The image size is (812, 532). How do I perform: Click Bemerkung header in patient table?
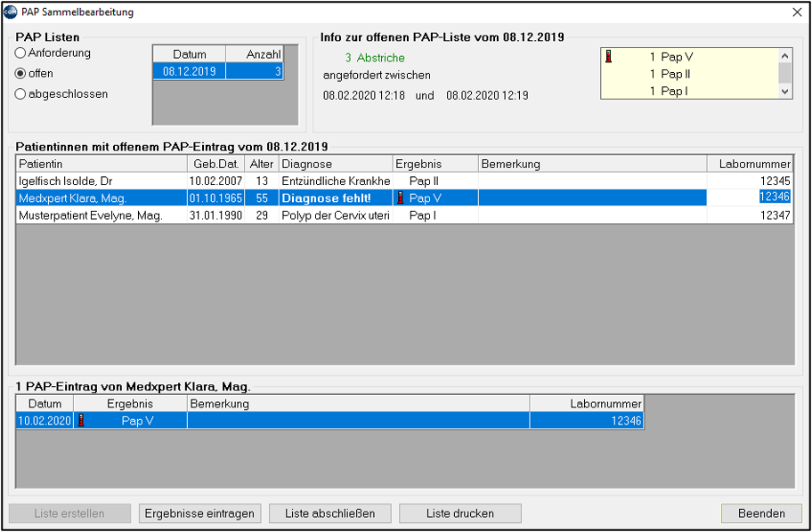pyautogui.click(x=592, y=164)
